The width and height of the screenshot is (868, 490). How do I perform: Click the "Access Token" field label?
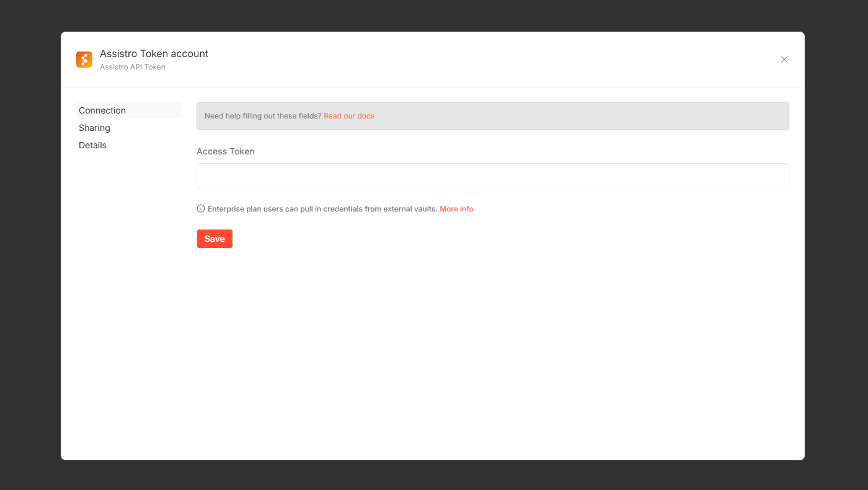226,151
